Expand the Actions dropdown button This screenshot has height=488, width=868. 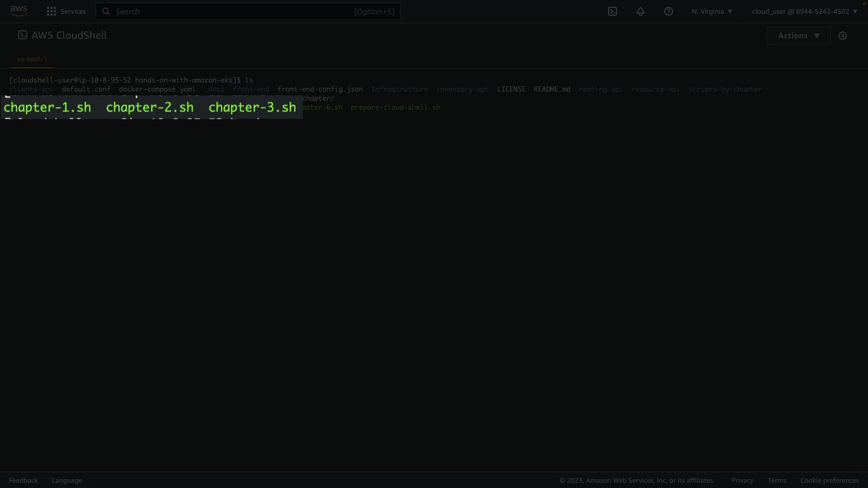[x=798, y=36]
